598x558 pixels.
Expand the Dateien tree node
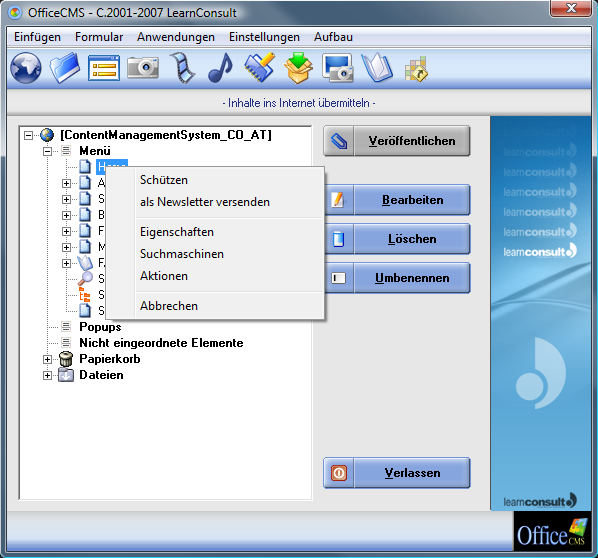click(47, 375)
